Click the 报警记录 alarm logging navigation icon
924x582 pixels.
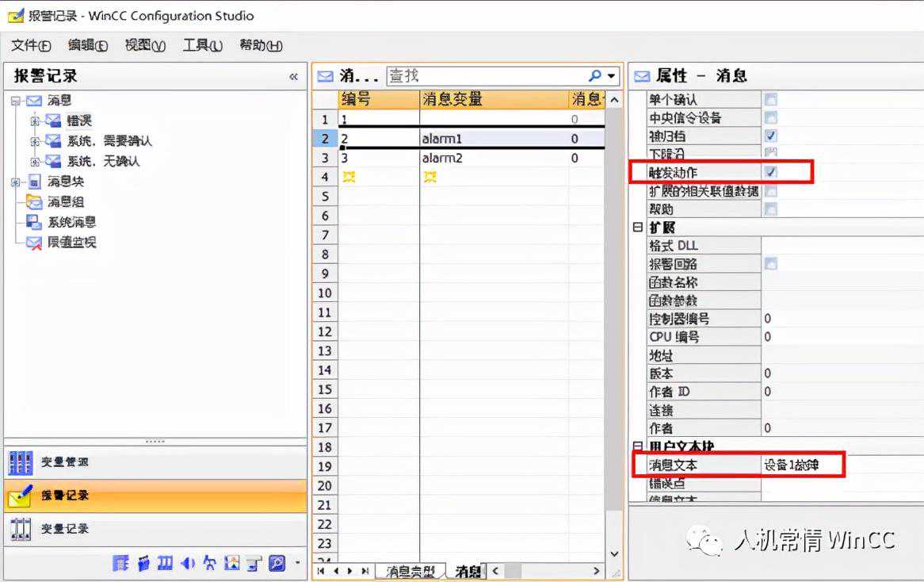pyautogui.click(x=20, y=496)
